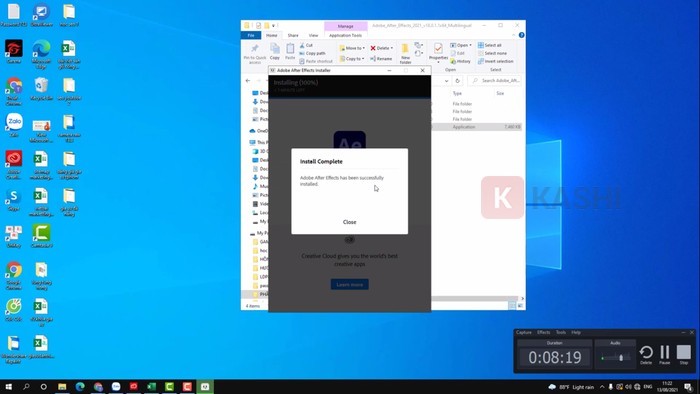Show hidden system tray icons
This screenshot has height=394, width=700.
pyautogui.click(x=602, y=386)
